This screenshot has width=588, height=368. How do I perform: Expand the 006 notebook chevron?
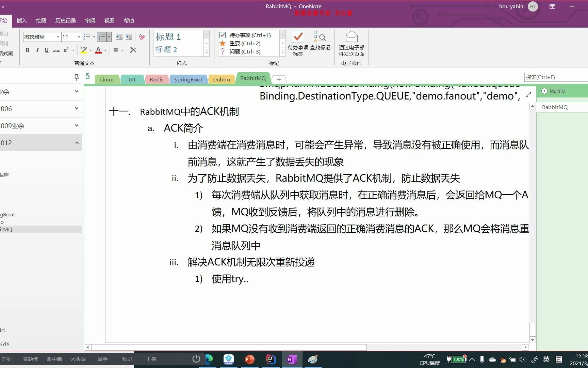tap(77, 108)
